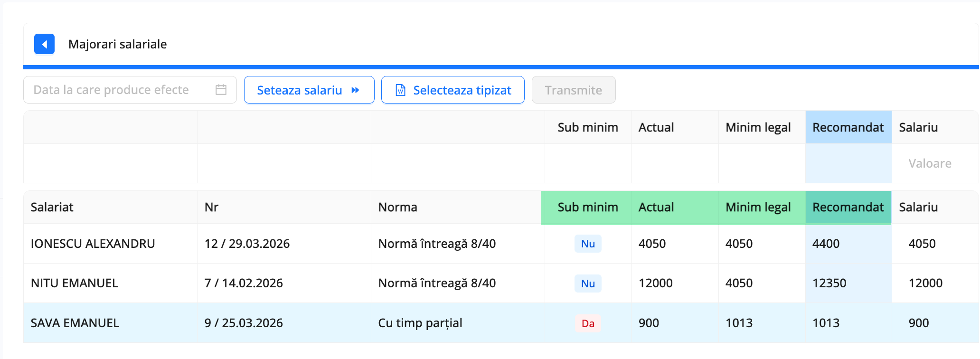
Task: Click actual salary 4050 for IONESCU ALEXANDRU
Action: 652,244
